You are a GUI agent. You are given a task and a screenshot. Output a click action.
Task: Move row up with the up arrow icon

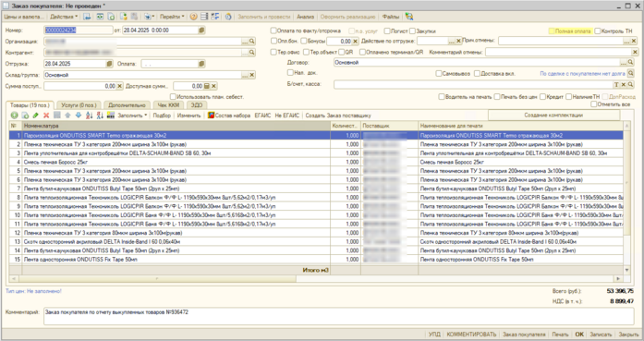67,116
